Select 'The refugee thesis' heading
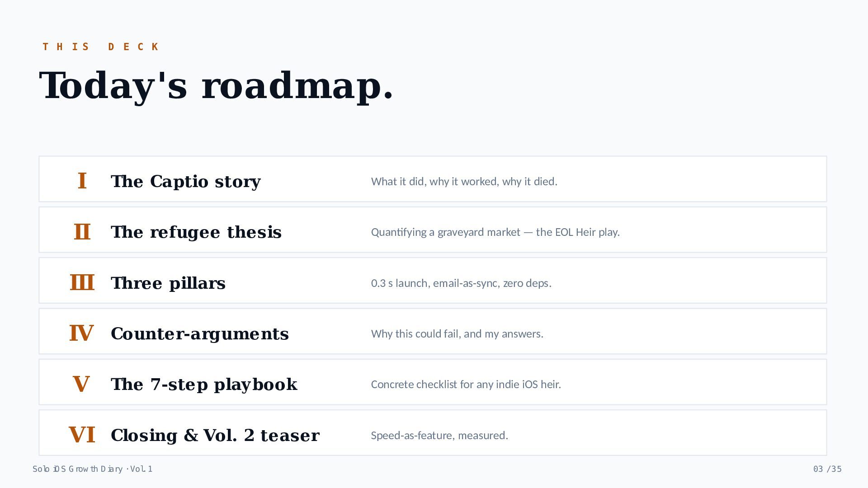Screen dimensions: 868x488 (196, 232)
